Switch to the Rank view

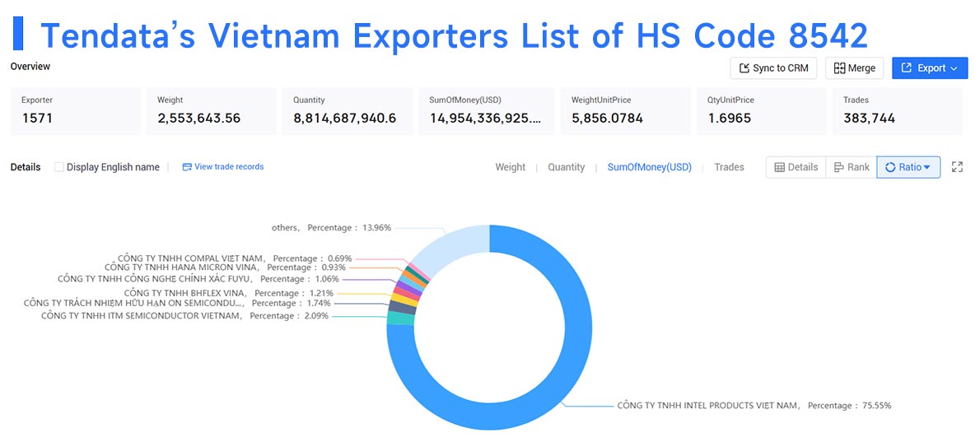coord(852,167)
